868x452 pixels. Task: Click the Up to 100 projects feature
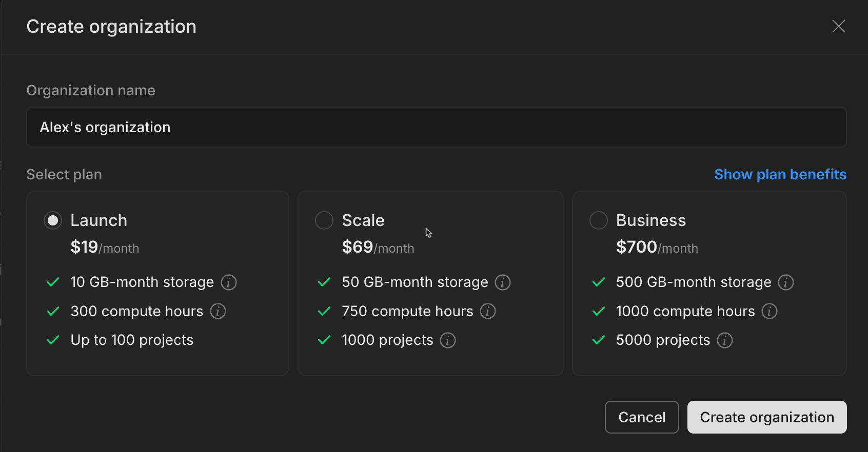click(x=132, y=340)
